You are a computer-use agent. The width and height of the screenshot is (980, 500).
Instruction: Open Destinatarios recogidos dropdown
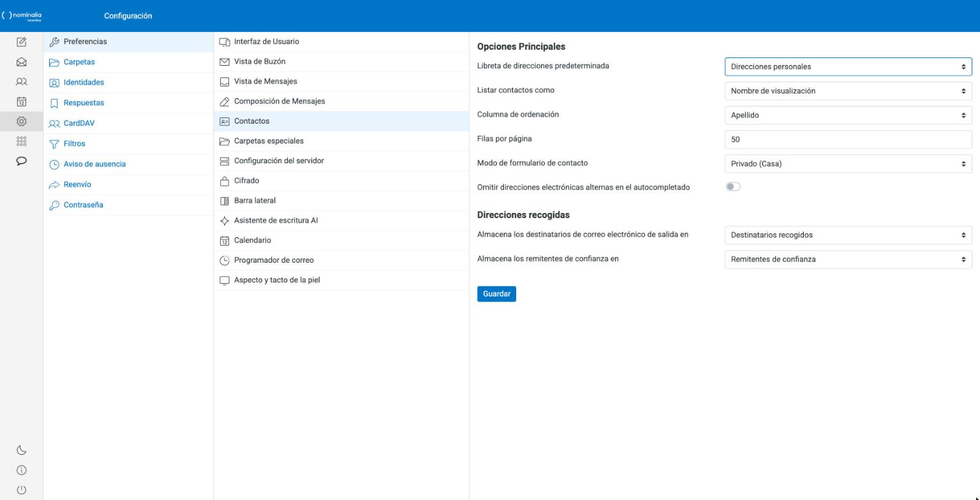[848, 235]
